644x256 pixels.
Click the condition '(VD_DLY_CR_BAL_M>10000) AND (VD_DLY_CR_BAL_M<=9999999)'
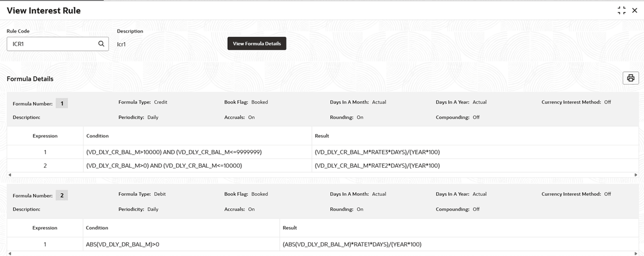click(174, 152)
